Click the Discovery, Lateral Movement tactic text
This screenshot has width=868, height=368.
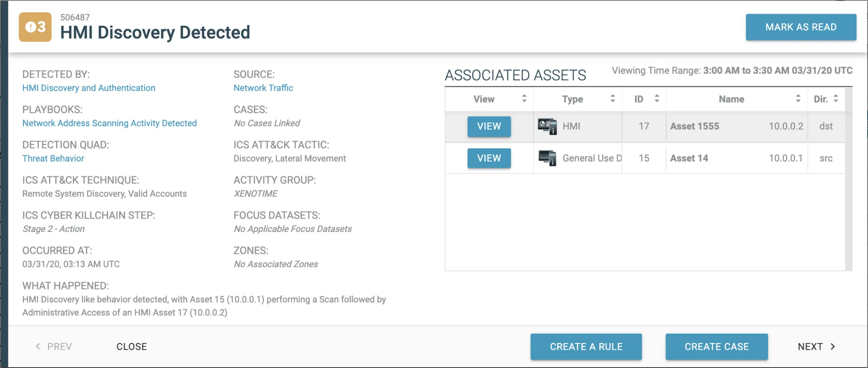tap(289, 158)
